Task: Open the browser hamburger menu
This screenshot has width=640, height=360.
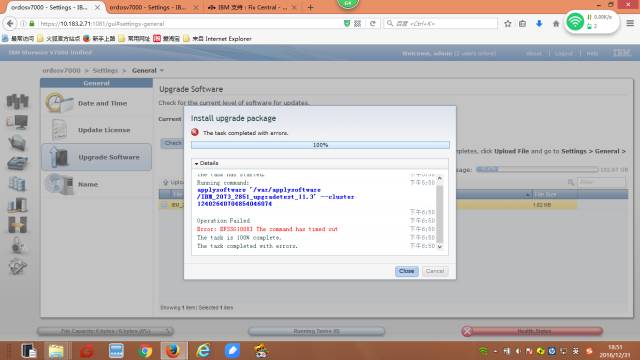Action: (x=630, y=23)
